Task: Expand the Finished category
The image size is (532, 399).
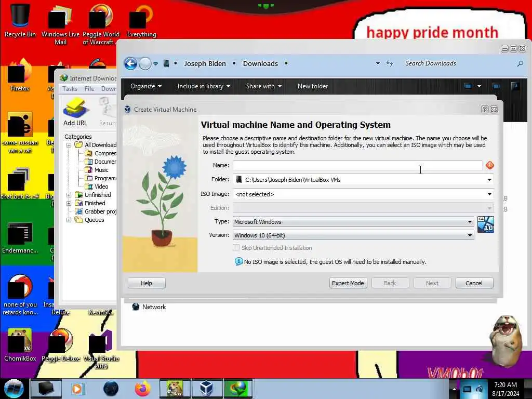Action: point(69,203)
